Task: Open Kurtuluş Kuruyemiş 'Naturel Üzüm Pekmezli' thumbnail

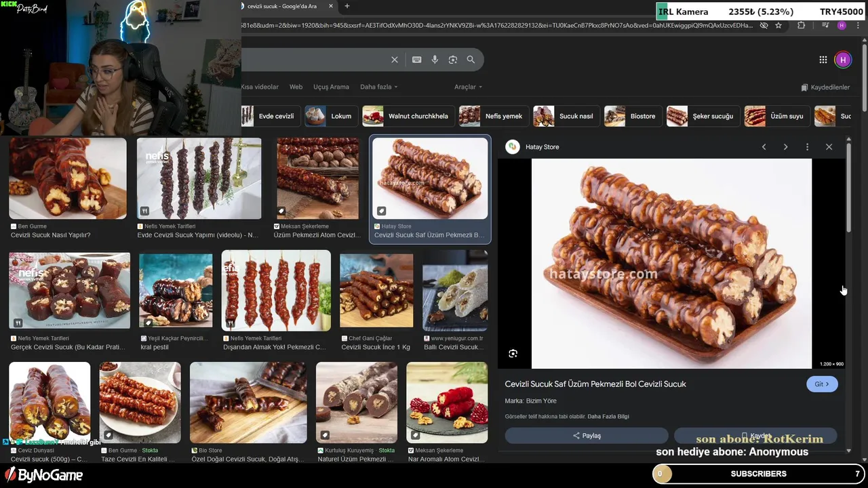Action: tap(357, 402)
